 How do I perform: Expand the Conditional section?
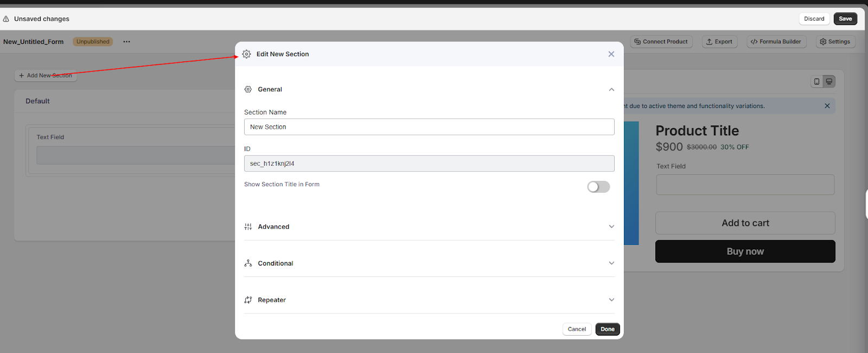[x=611, y=263]
